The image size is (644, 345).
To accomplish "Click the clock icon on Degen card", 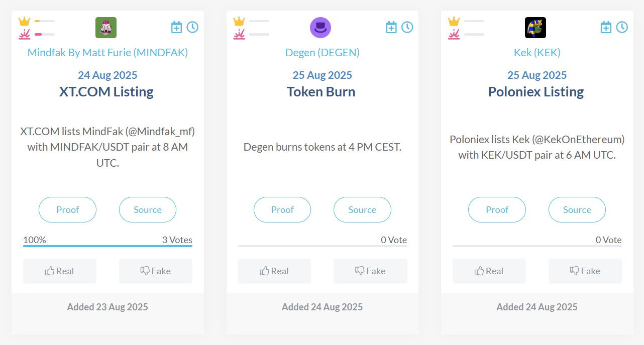I will tap(407, 27).
